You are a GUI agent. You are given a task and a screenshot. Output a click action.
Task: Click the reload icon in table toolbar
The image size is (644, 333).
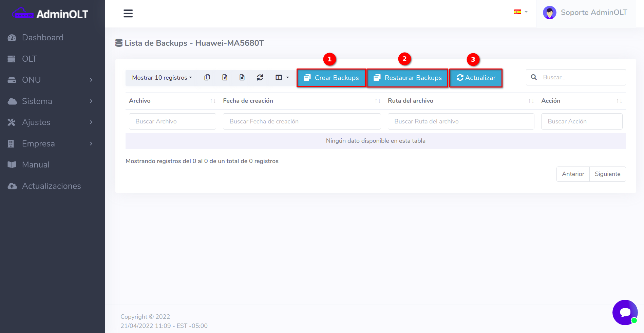tap(260, 78)
